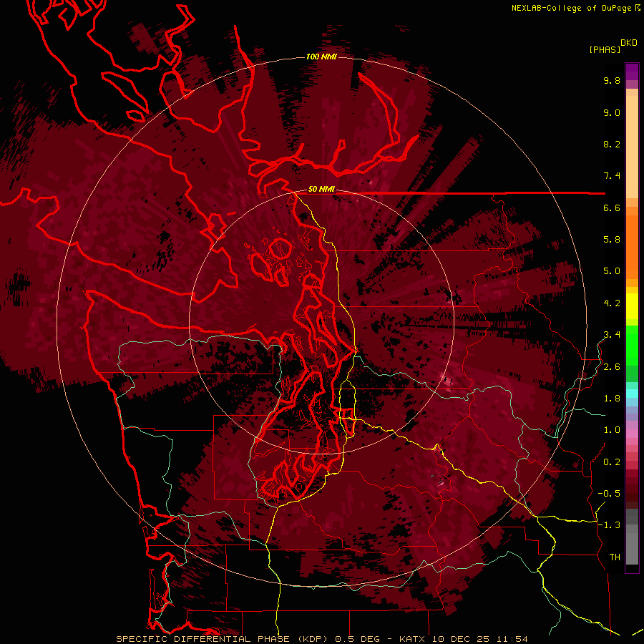Click the "KATX" radar site identifier

413,639
